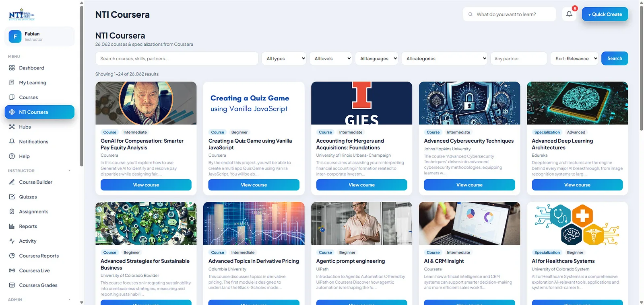Click the Dashboard grid icon

coord(12,68)
